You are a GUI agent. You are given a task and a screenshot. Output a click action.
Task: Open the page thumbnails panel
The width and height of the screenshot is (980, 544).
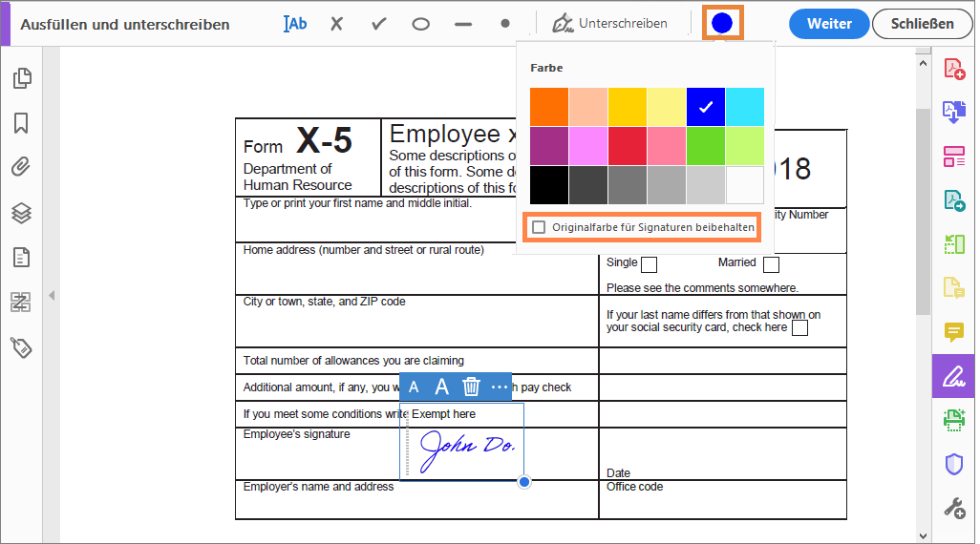[22, 78]
